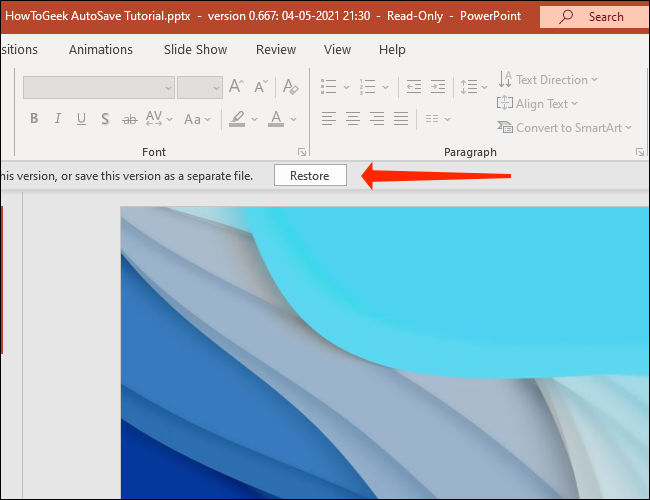Toggle Underline formatting
The height and width of the screenshot is (500, 650).
pyautogui.click(x=81, y=119)
